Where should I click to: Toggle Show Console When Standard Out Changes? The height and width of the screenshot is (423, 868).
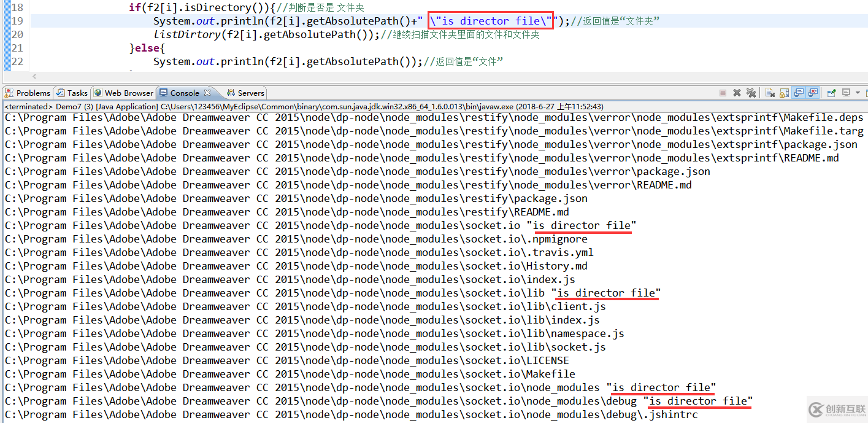tap(799, 93)
